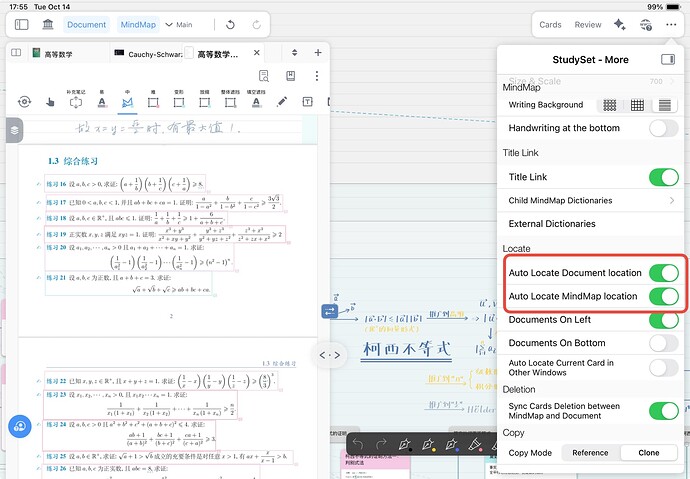
Task: Enable Documents On Bottom switch
Action: [663, 343]
